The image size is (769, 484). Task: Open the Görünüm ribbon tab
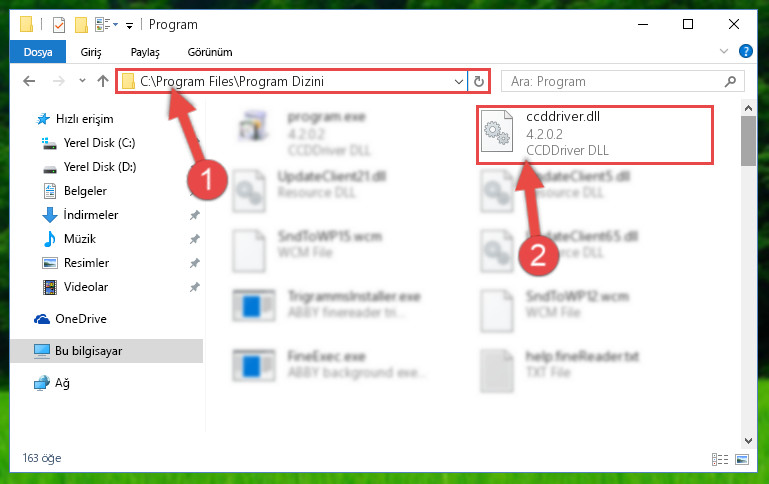pos(210,52)
